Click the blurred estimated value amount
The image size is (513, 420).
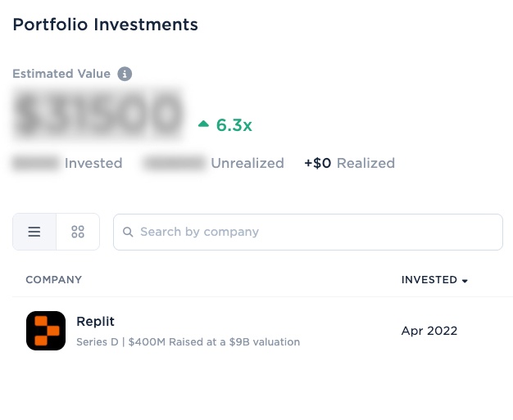[x=98, y=114]
